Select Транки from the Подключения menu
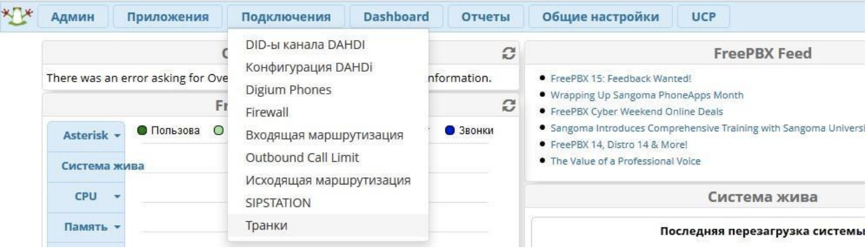868x252 pixels. click(x=266, y=226)
